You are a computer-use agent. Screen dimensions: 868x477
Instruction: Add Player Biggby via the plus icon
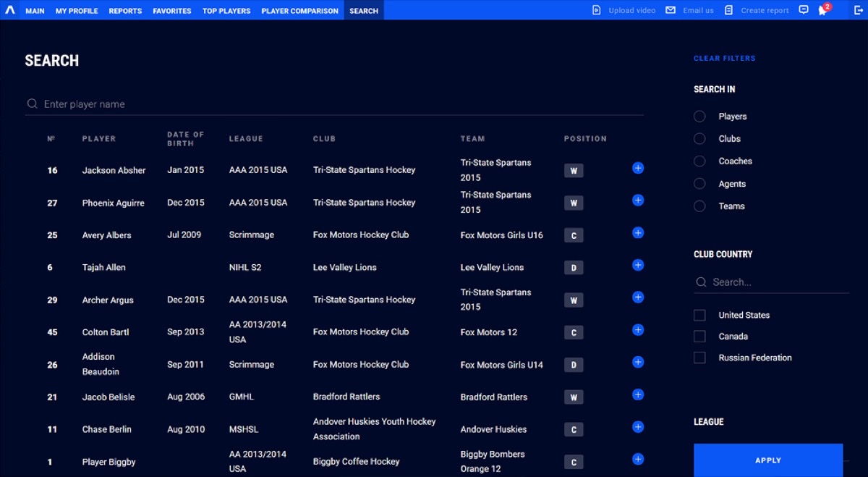[x=637, y=459]
